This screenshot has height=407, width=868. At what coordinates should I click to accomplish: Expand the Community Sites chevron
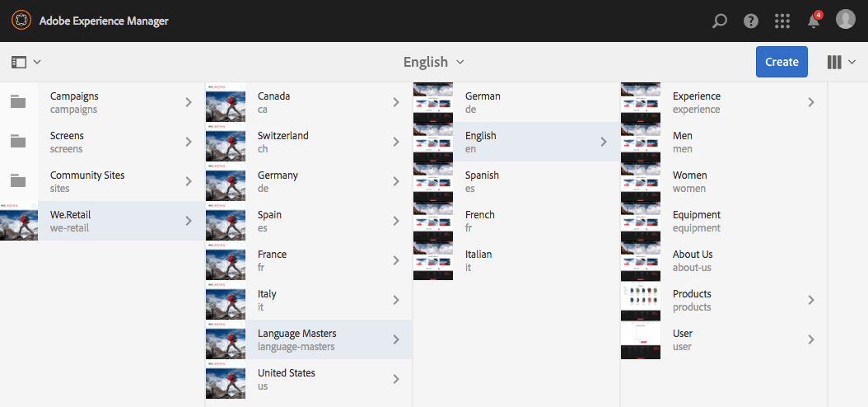point(189,181)
